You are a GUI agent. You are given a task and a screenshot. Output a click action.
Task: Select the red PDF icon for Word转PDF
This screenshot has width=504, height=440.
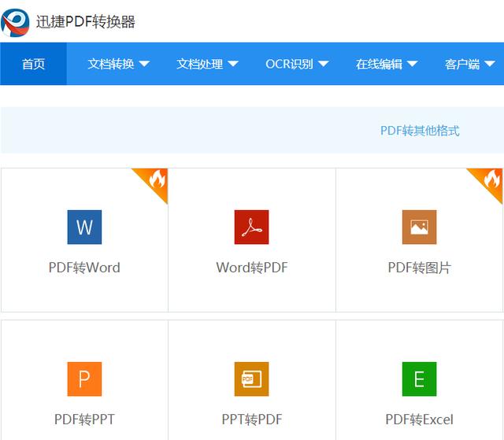click(252, 227)
